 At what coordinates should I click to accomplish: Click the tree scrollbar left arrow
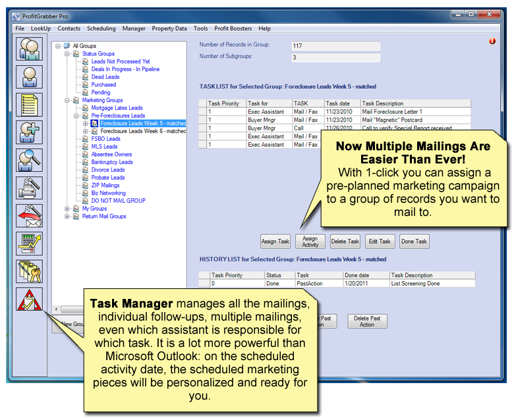coord(56,309)
